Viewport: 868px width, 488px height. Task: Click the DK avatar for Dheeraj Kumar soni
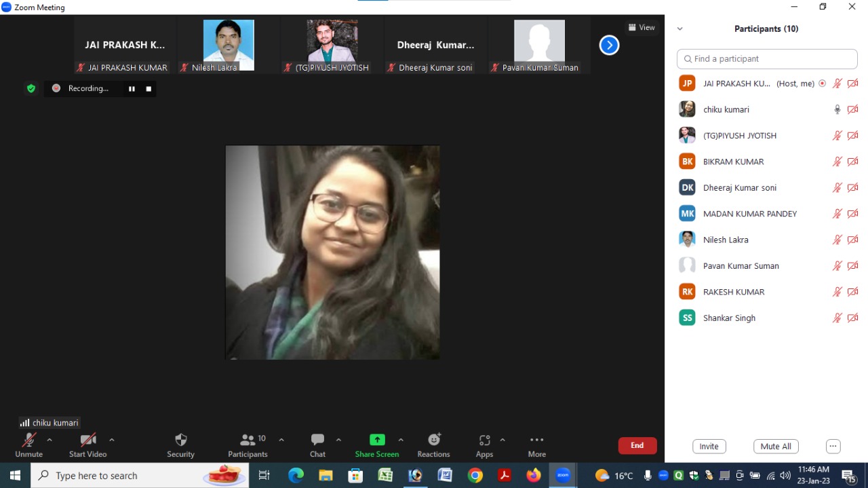(687, 187)
